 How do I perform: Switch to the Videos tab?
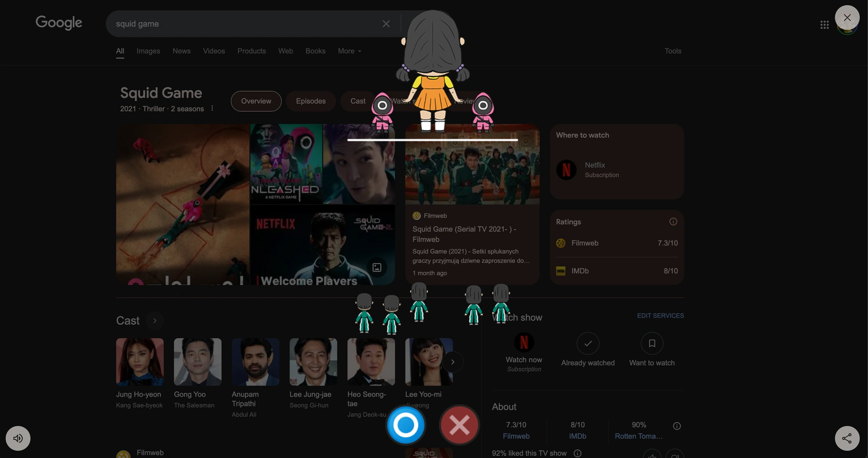pyautogui.click(x=214, y=51)
